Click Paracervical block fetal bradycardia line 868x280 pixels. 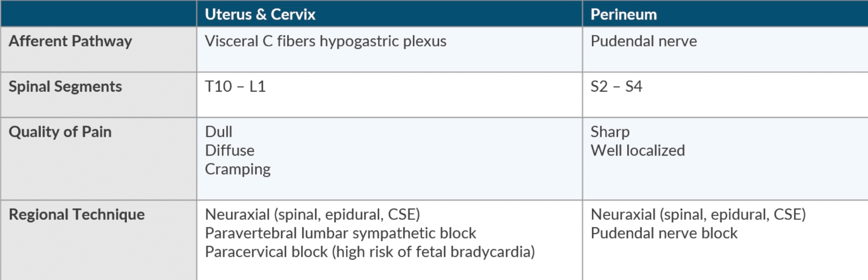tap(370, 252)
